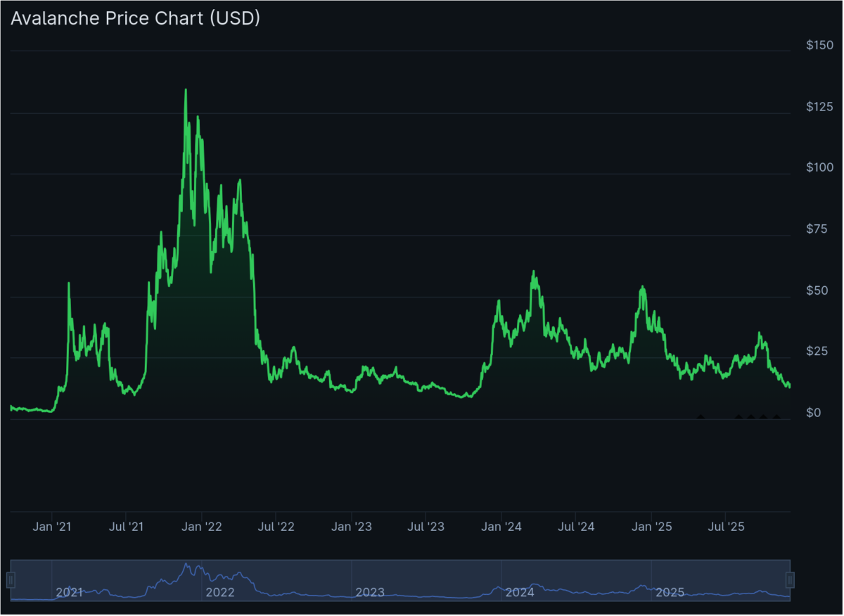Viewport: 844px width, 616px height.
Task: Click the 2023 label in the bottom minimap
Action: coord(371,593)
